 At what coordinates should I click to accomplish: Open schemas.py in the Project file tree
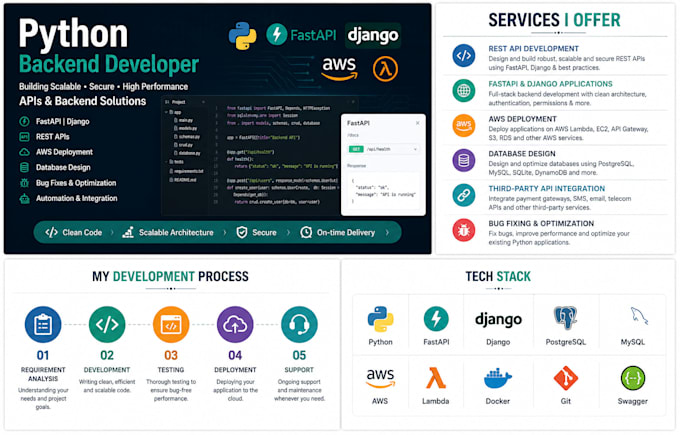[x=187, y=137]
